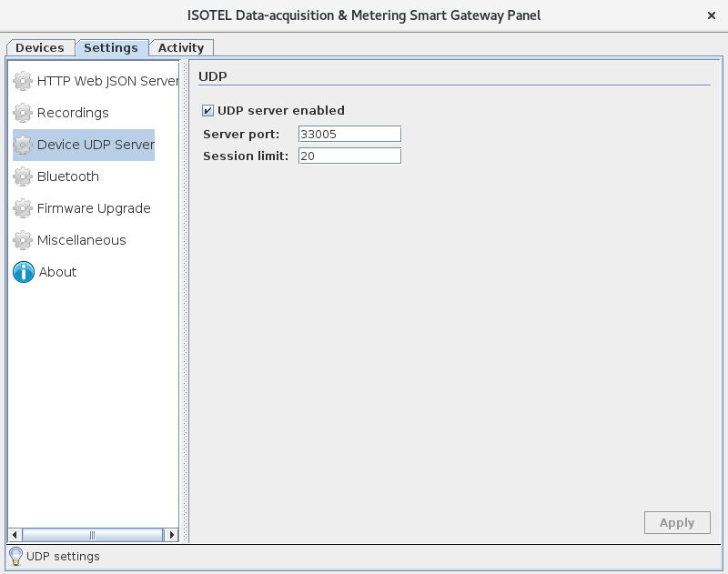Close the Smart Gateway Panel window
Image resolution: width=728 pixels, height=574 pixels.
[712, 15]
